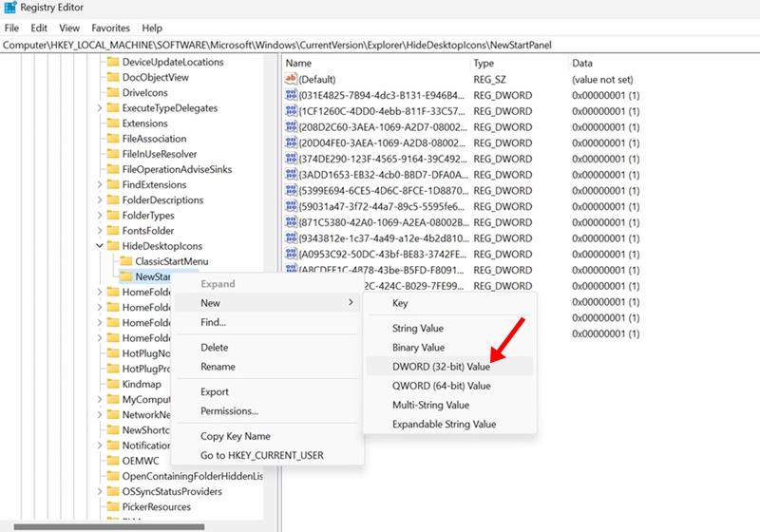
Task: Click the DWORD icon beside {5399E694-6CE5 value
Action: point(291,190)
